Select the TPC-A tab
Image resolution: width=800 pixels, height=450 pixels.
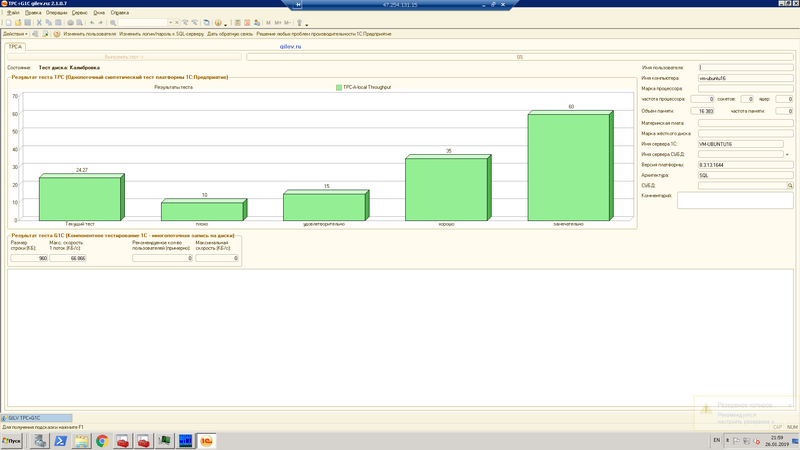[15, 46]
